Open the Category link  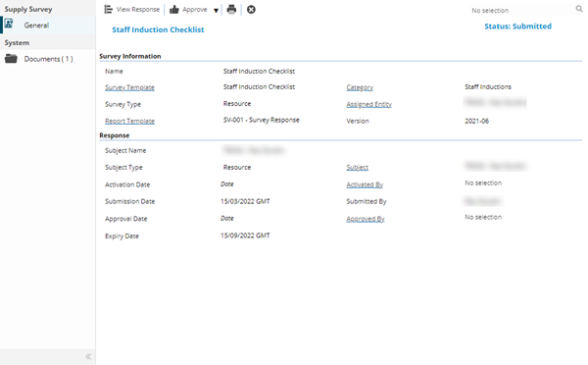(x=360, y=87)
